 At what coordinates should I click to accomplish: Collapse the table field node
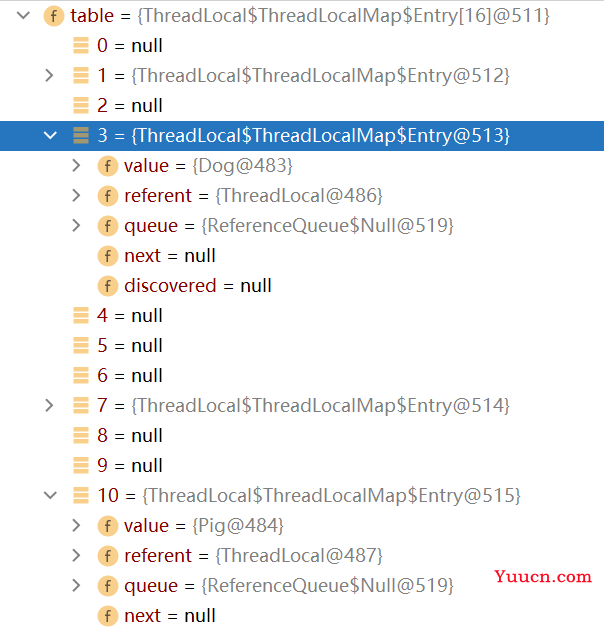(x=24, y=16)
